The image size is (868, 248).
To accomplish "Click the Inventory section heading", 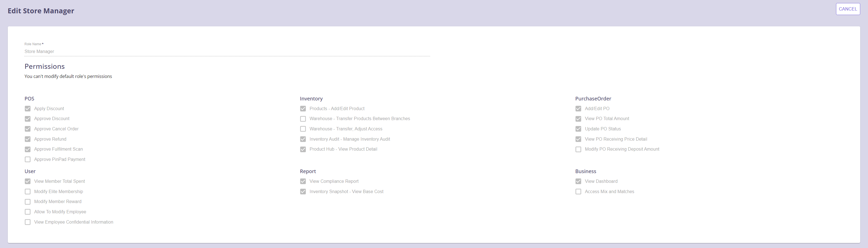I will [x=311, y=98].
